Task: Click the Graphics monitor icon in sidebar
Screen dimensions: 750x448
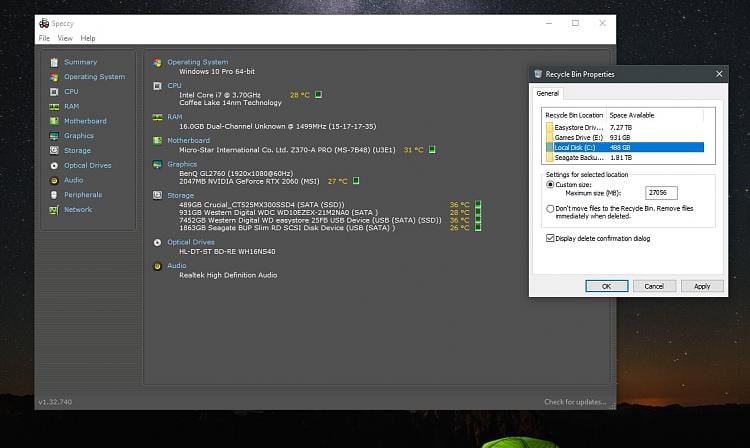Action: pyautogui.click(x=54, y=136)
